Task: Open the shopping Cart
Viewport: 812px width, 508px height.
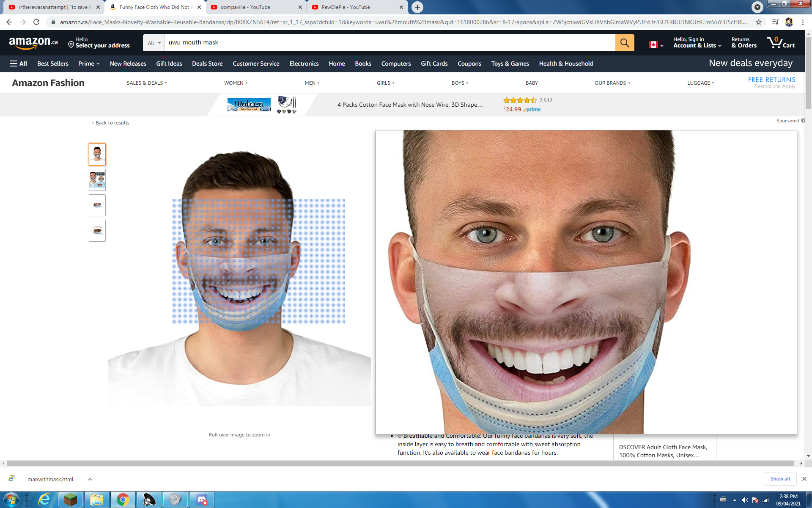Action: (781, 42)
